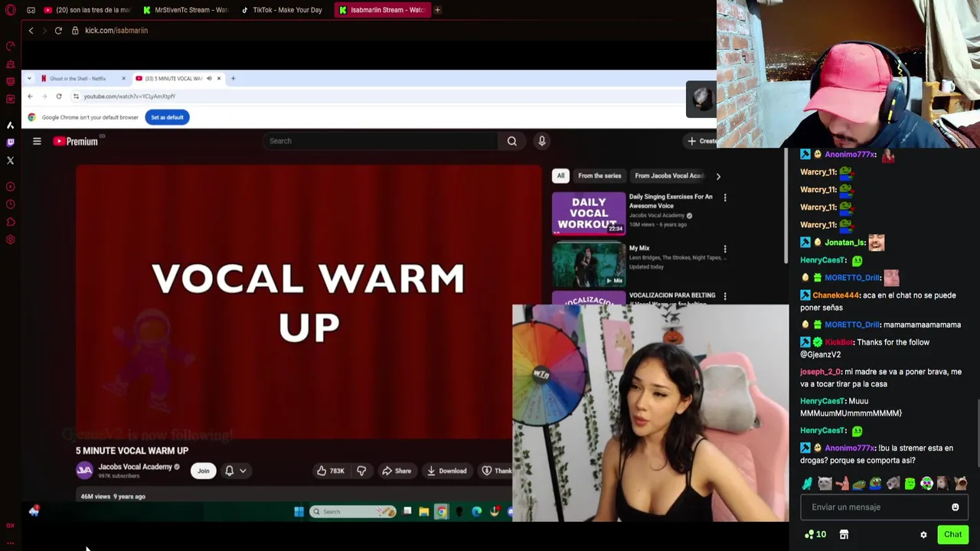The height and width of the screenshot is (551, 980).
Task: Toggle the notification bell for Jacobs Vocal Academy
Action: (229, 471)
